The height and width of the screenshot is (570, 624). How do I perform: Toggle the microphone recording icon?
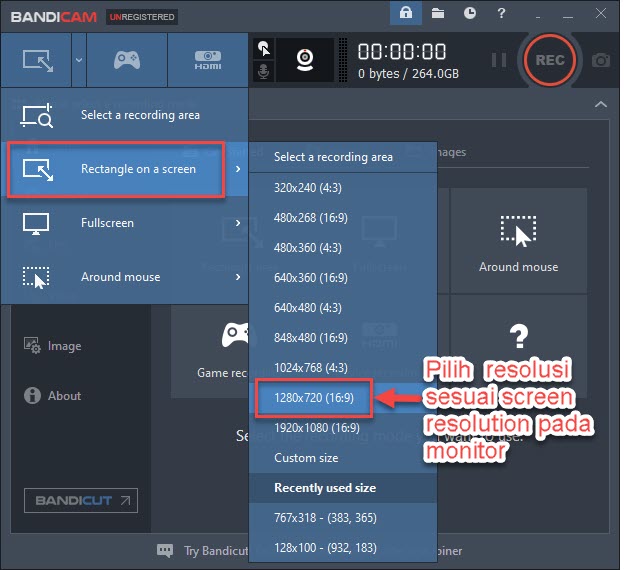point(263,72)
